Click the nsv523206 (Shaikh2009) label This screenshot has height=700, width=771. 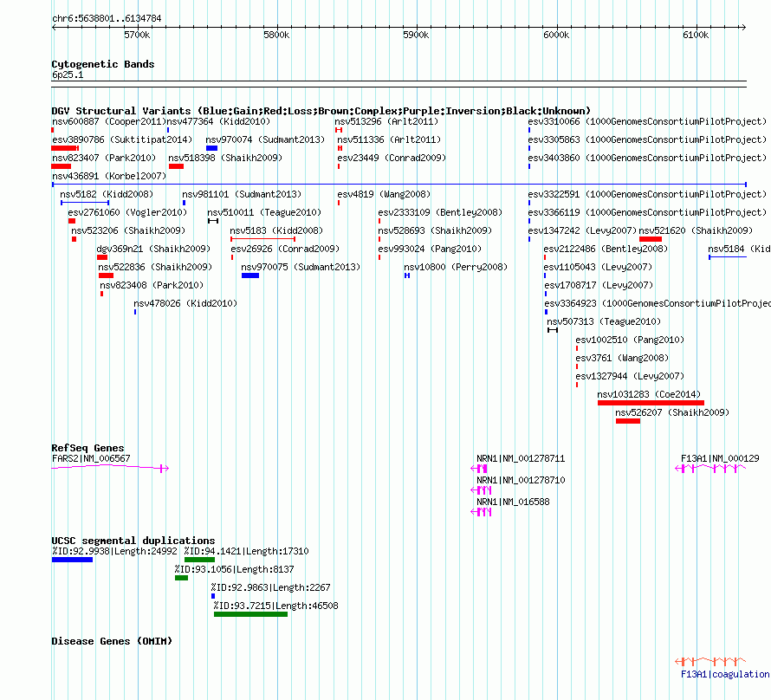[x=128, y=230]
